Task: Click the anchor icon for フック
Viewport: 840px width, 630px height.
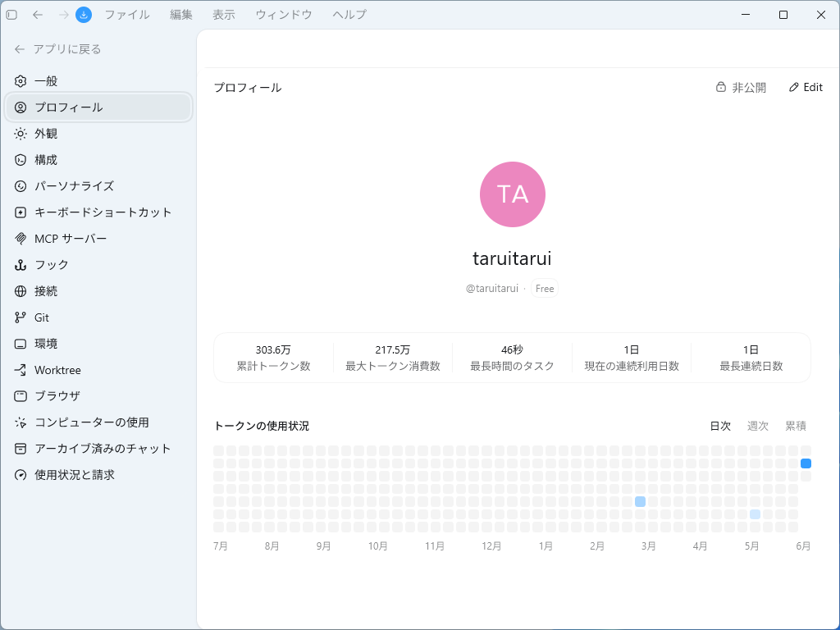Action: coord(21,265)
